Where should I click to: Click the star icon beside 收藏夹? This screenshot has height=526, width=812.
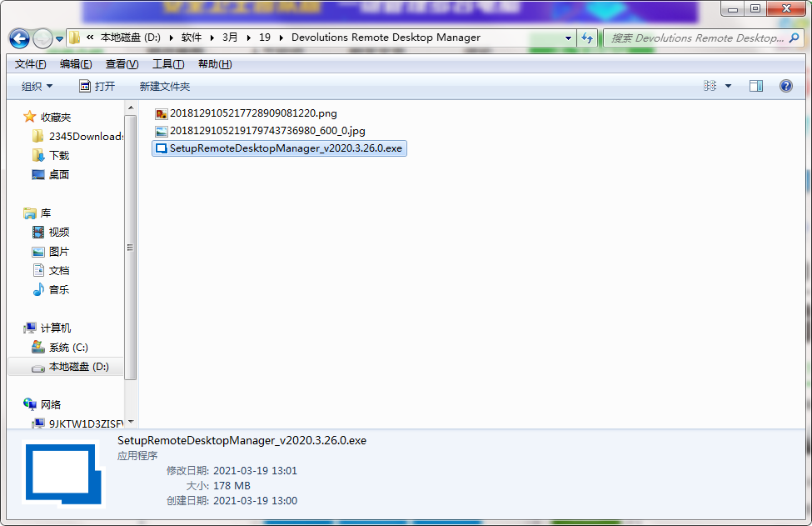pyautogui.click(x=29, y=117)
